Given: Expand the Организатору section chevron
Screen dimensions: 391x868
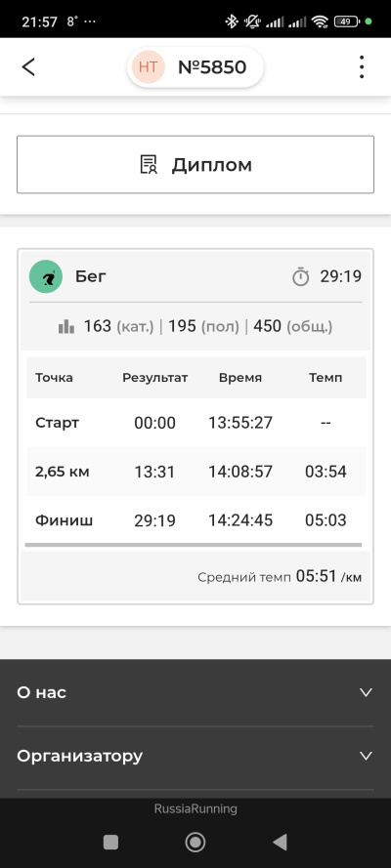Looking at the screenshot, I should tap(366, 756).
